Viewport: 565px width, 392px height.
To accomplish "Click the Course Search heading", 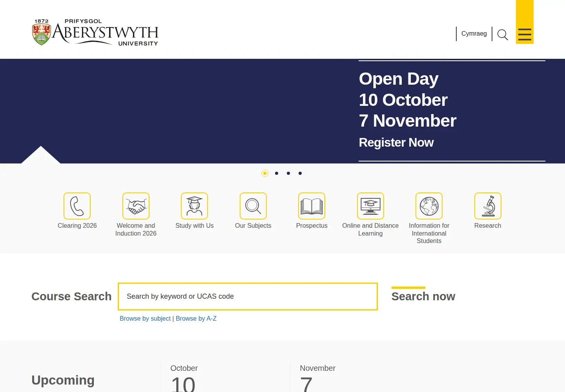I will click(71, 296).
